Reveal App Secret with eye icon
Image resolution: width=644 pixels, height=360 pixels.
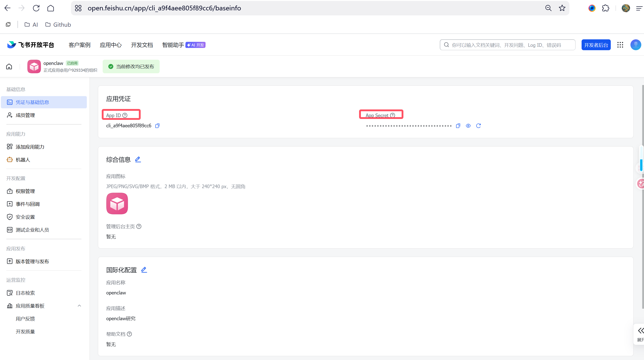468,126
